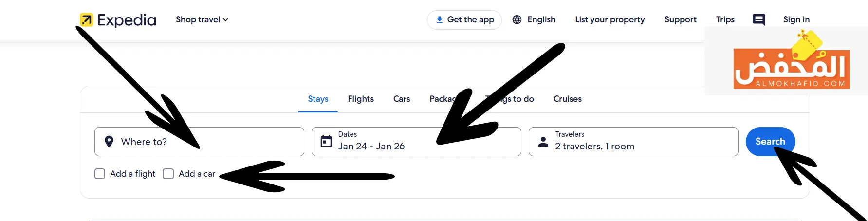Enable the Add a car checkbox
Viewport: 868px width, 221px height.
168,174
